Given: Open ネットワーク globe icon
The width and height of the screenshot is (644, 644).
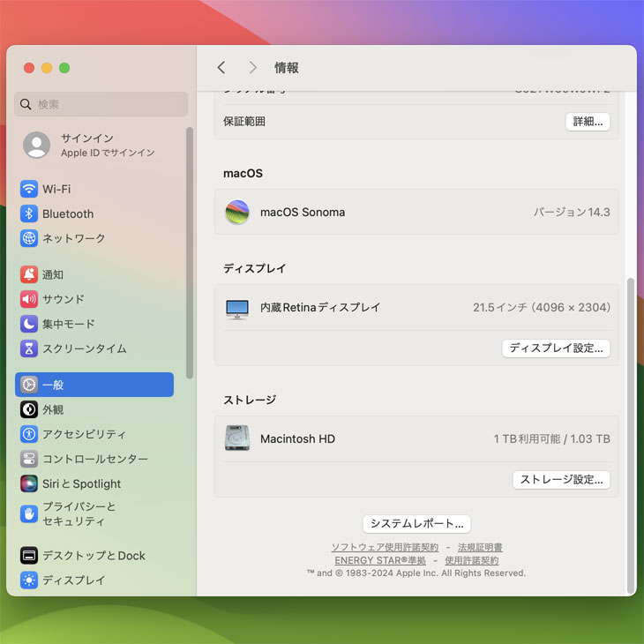Looking at the screenshot, I should point(29,238).
